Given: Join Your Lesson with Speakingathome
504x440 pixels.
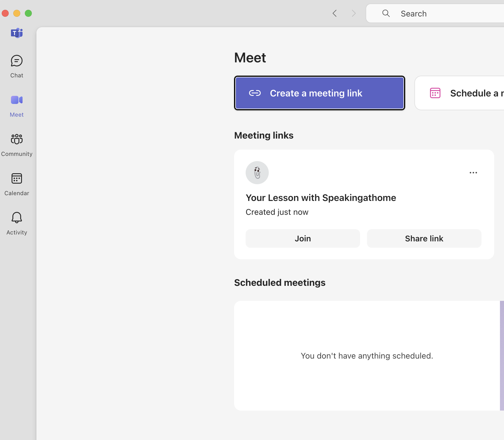Looking at the screenshot, I should [x=303, y=238].
